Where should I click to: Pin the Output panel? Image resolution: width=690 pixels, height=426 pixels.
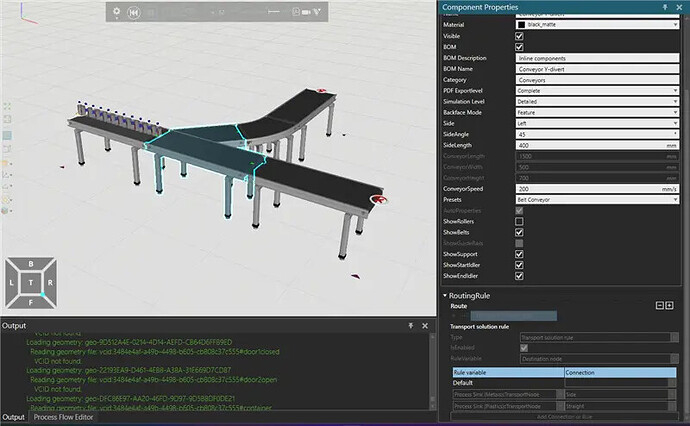411,326
